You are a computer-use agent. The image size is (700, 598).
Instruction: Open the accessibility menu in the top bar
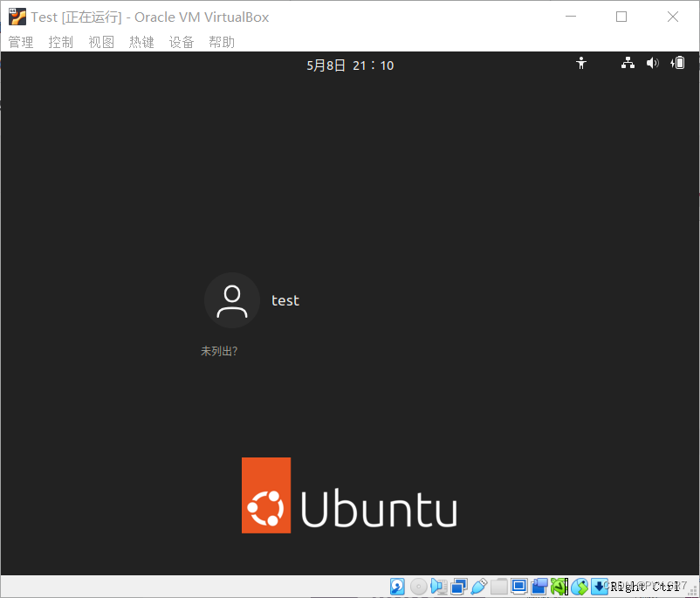click(x=580, y=63)
